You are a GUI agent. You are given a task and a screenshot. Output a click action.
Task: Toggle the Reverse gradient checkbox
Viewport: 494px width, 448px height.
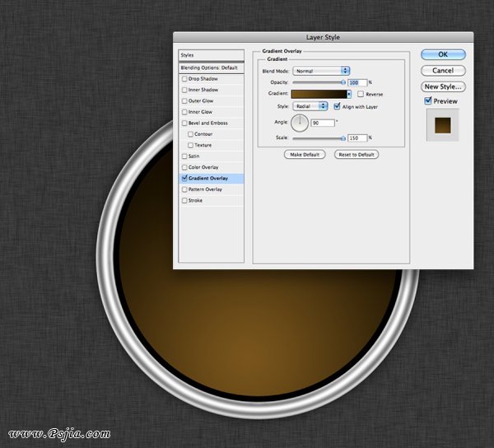coord(361,95)
